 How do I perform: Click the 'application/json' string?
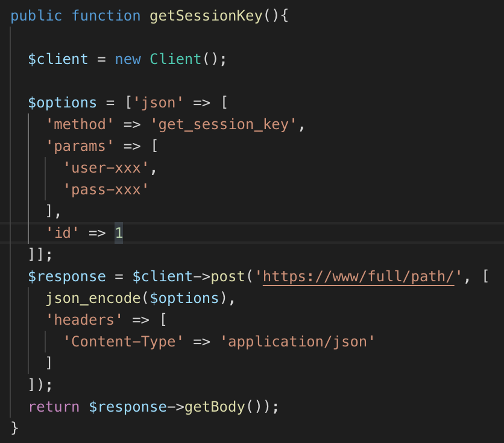coord(298,342)
